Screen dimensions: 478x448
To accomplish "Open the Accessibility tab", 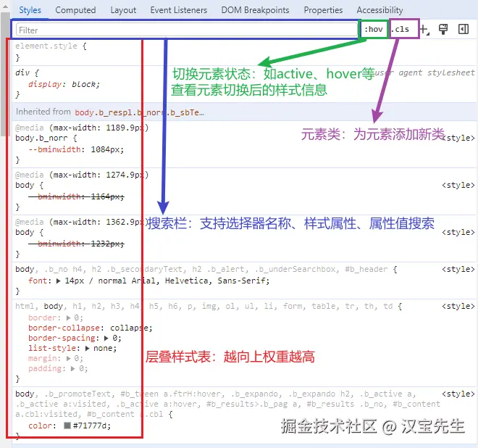I will point(380,10).
